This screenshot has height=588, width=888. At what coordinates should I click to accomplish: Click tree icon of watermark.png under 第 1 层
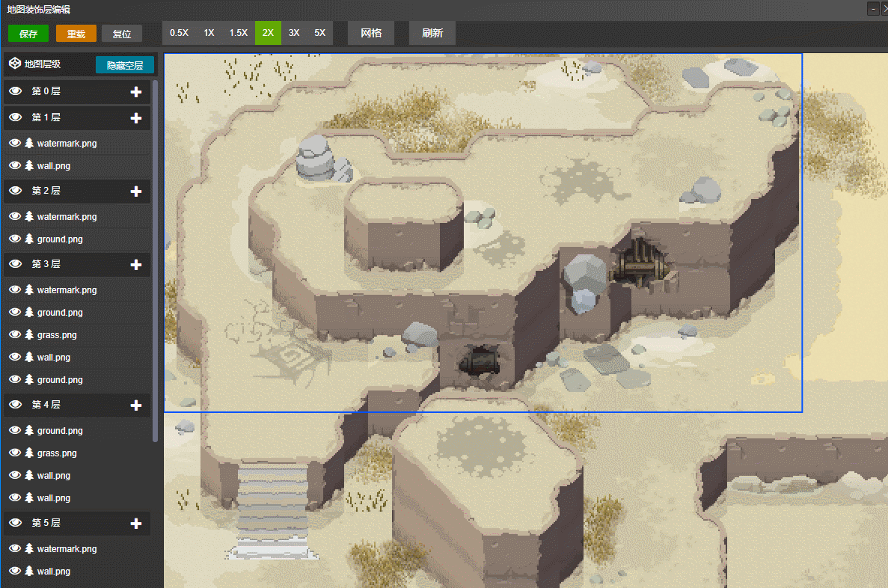pyautogui.click(x=29, y=144)
